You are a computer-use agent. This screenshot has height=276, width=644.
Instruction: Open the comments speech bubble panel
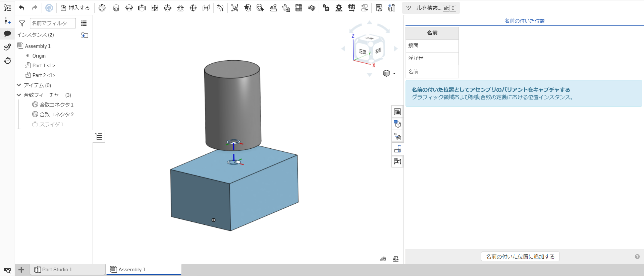pyautogui.click(x=7, y=34)
